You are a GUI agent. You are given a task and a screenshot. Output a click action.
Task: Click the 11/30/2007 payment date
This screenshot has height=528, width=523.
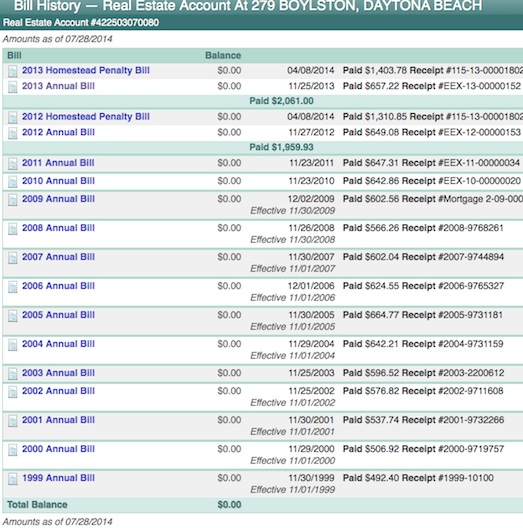[x=311, y=257]
